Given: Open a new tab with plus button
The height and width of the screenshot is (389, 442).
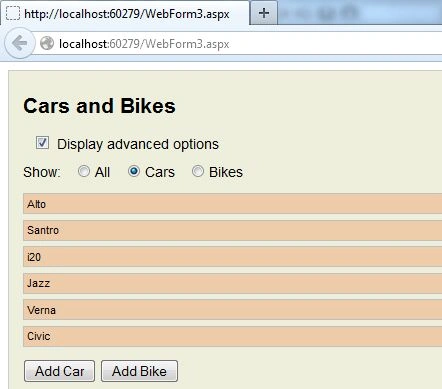Looking at the screenshot, I should [264, 13].
